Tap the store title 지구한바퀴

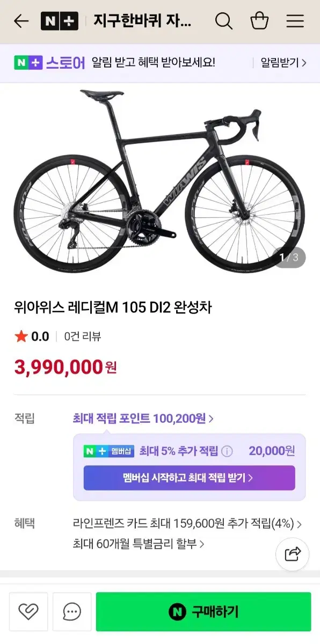(142, 21)
